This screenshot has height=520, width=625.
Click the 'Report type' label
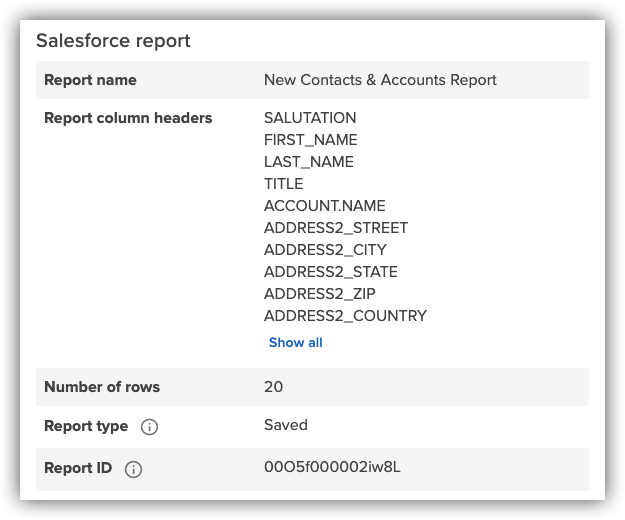(86, 426)
